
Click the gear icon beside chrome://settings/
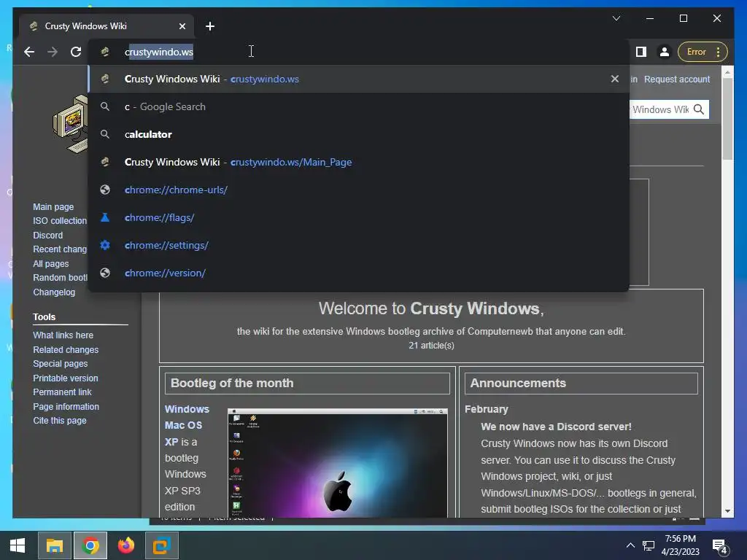coord(105,245)
